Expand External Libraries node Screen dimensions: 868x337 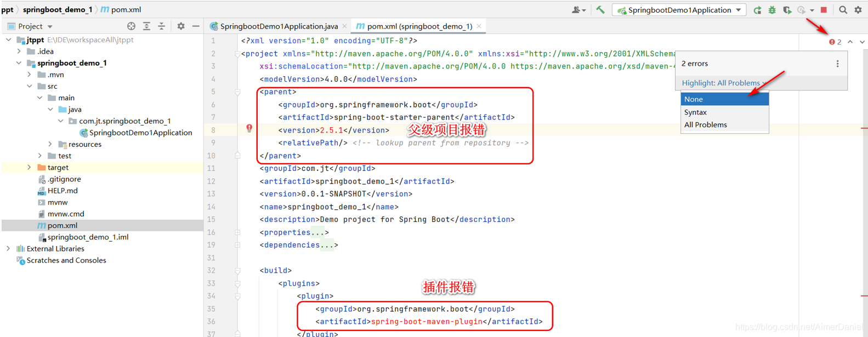coord(8,248)
